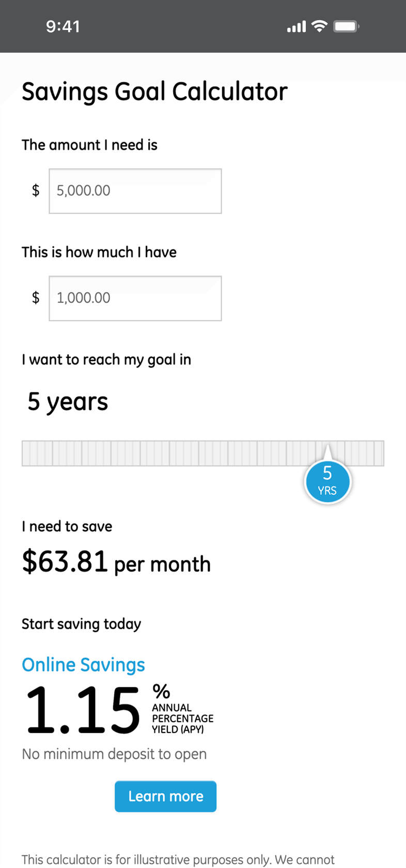This screenshot has width=406, height=868.
Task: Click the 5 YRS slider handle
Action: tap(327, 481)
